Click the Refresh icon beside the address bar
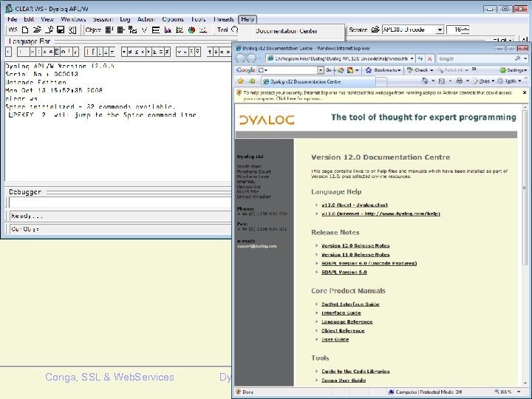This screenshot has height=399, width=532. click(420, 58)
